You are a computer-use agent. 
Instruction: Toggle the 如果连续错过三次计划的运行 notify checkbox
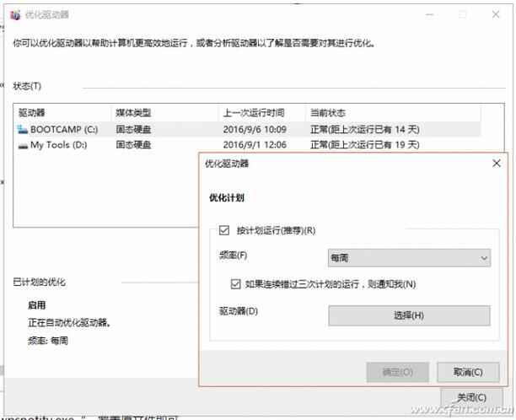[235, 283]
